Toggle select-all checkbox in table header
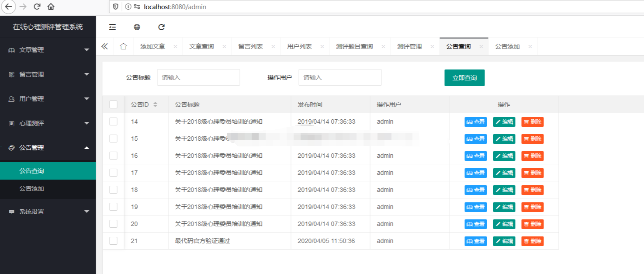Image resolution: width=644 pixels, height=274 pixels. coord(114,104)
